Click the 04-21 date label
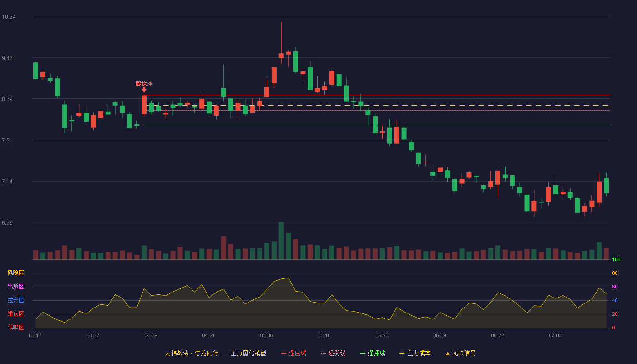637x364 pixels. click(x=208, y=335)
